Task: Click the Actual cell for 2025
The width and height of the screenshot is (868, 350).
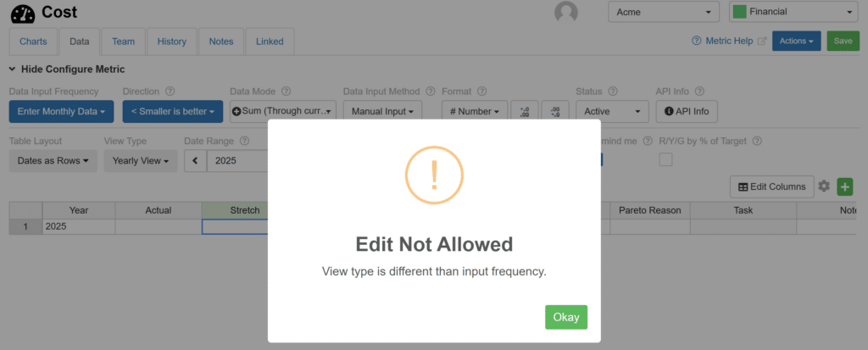Action: pos(158,226)
